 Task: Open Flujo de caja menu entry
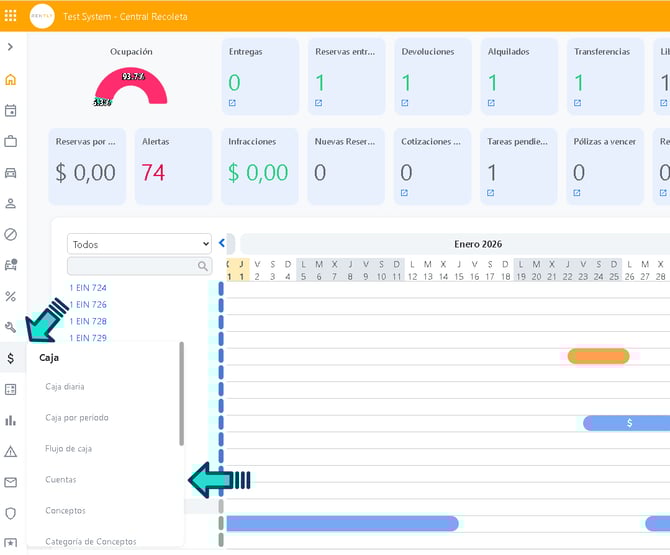[x=69, y=448]
